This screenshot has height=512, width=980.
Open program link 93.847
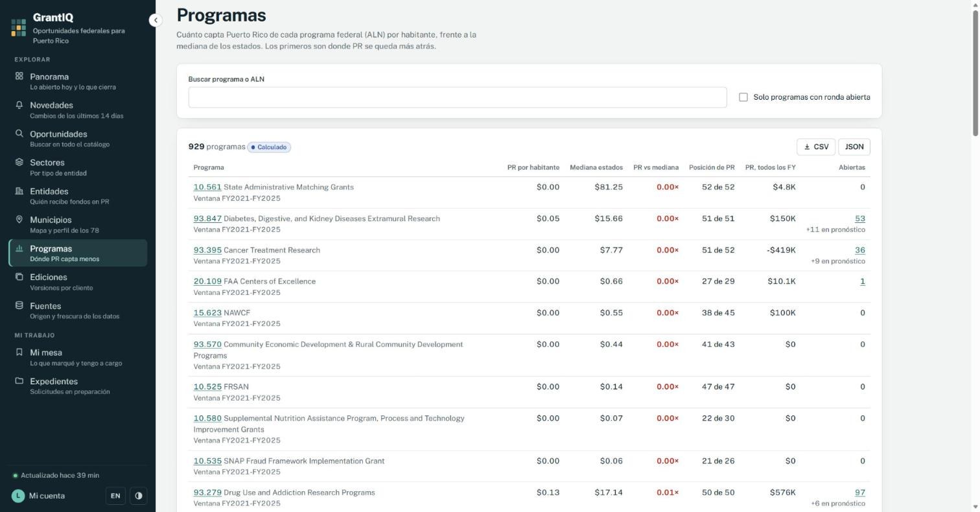(207, 218)
